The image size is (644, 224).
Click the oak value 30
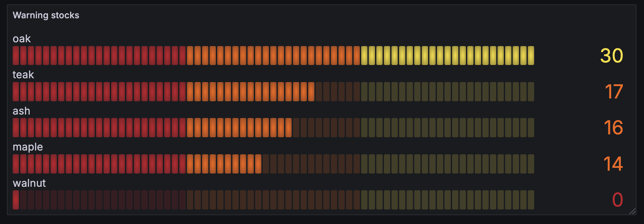pyautogui.click(x=611, y=56)
